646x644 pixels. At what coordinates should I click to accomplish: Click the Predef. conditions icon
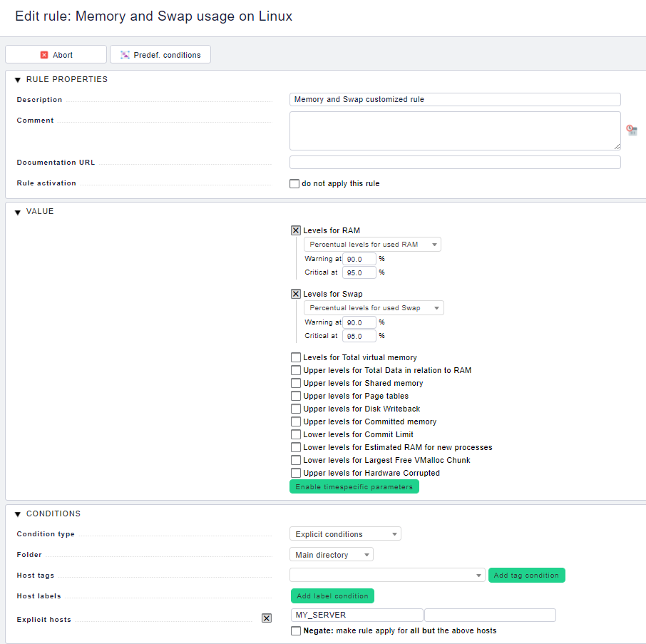click(x=124, y=54)
